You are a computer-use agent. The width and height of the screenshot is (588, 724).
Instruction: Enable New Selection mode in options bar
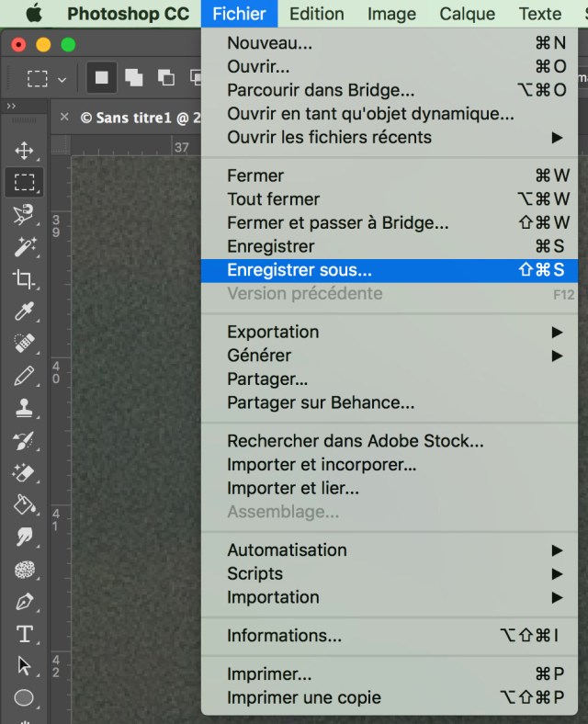point(101,78)
